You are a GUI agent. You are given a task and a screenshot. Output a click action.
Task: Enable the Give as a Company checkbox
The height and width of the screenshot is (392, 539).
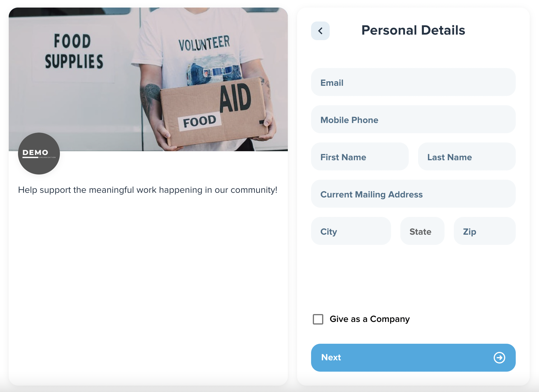pos(318,319)
